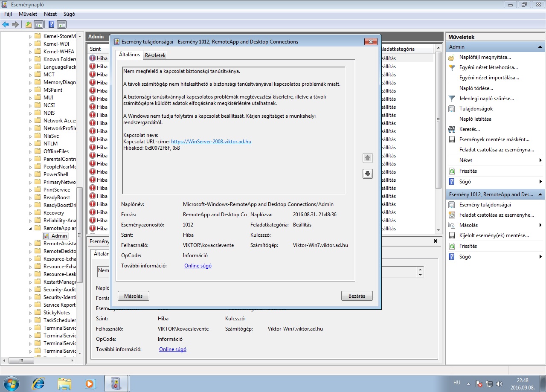Click the HU language indicator
Viewport: 546px width, 392px height.
[457, 383]
